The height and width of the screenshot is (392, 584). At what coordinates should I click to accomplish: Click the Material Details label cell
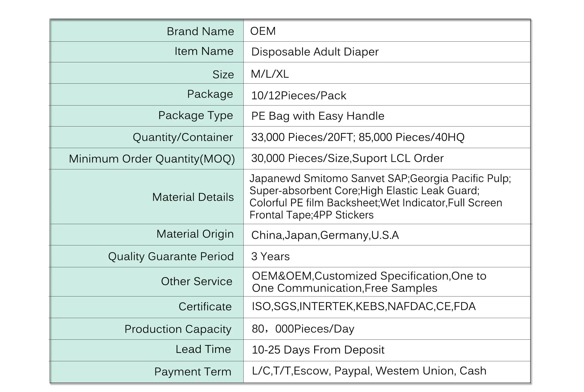193,197
